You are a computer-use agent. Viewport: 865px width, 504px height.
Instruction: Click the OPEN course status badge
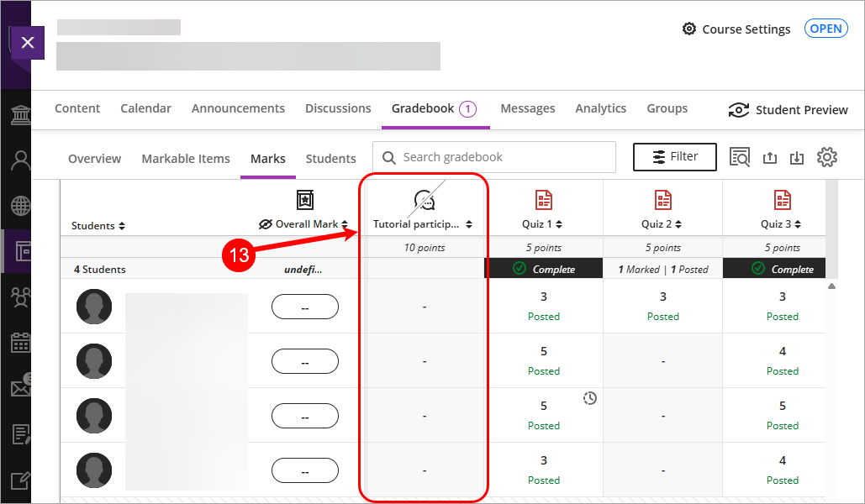click(x=825, y=29)
